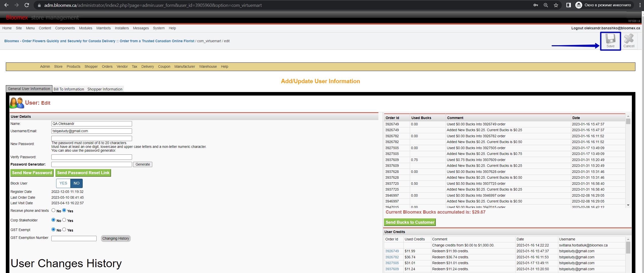Click the user edit people icon

[x=17, y=103]
